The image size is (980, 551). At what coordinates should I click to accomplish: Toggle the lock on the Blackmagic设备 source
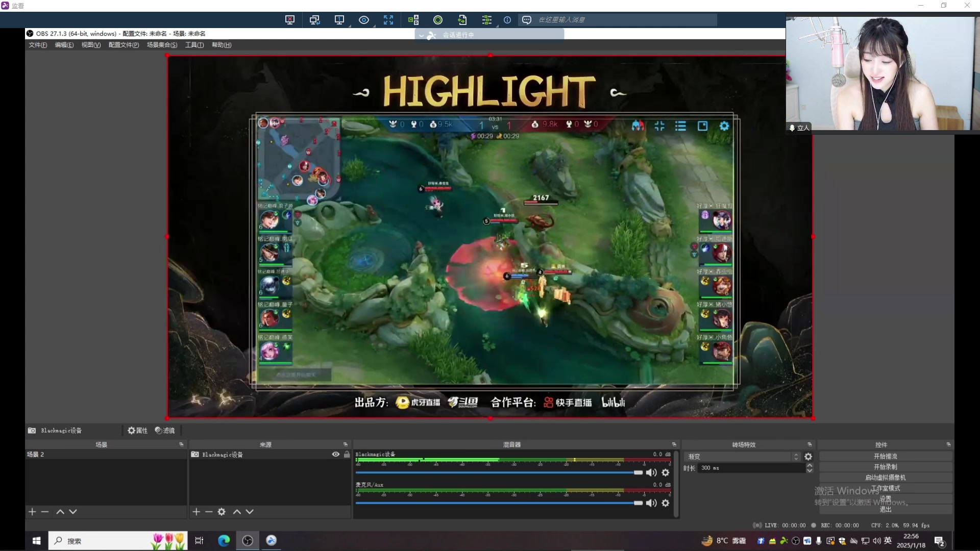347,454
